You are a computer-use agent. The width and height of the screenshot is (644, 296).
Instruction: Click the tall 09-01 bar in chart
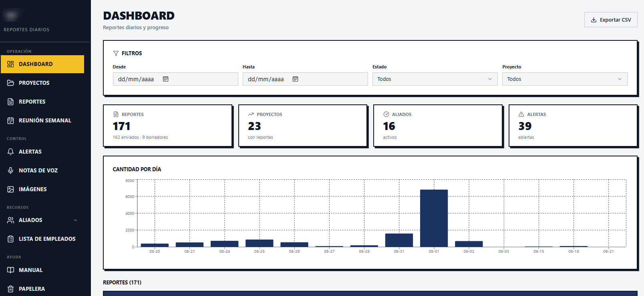(434, 218)
